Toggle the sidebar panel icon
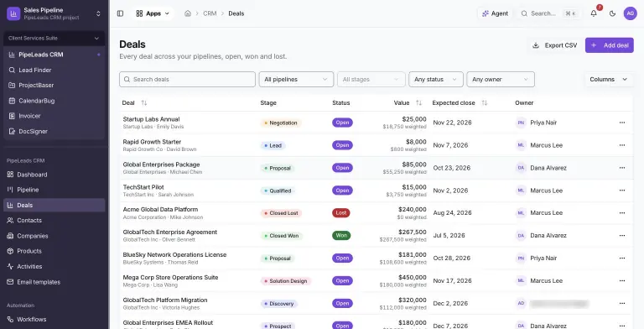644x329 pixels. (x=121, y=13)
